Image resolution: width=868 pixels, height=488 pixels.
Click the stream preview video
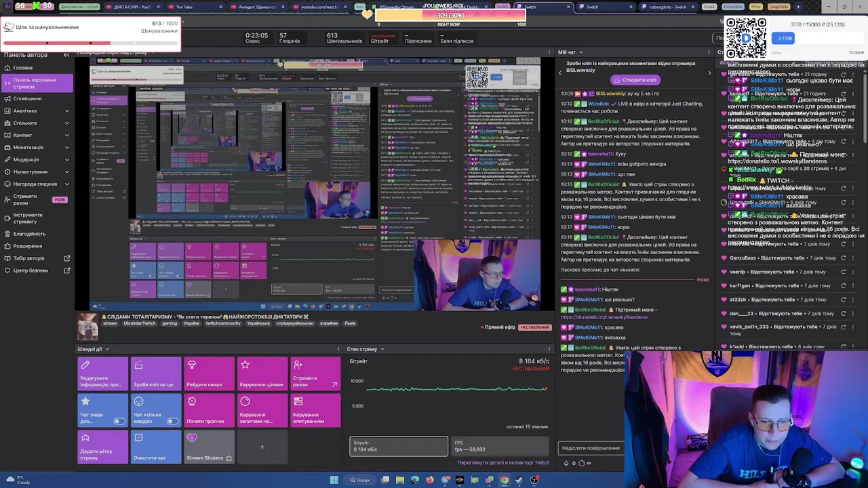315,184
